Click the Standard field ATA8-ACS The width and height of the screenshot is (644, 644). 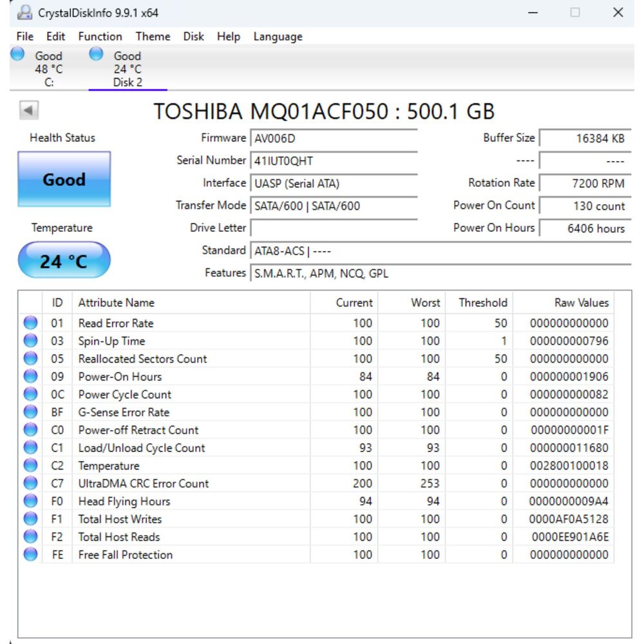coord(440,251)
